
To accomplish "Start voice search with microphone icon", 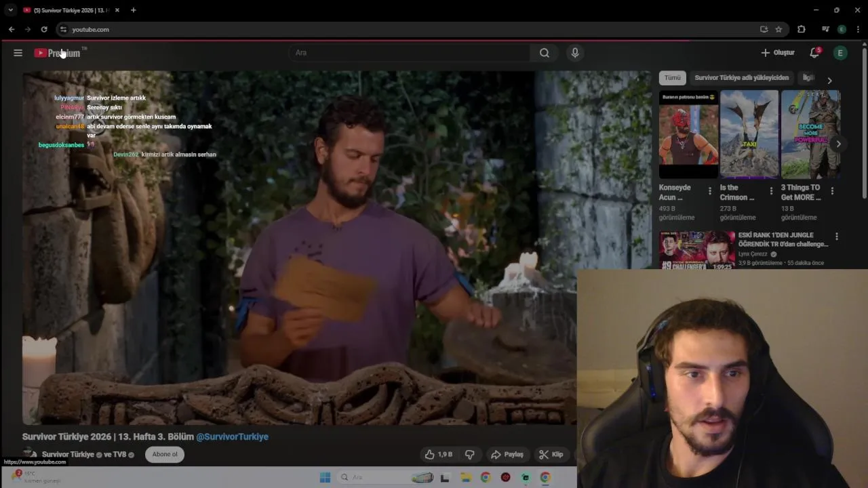I will 575,53.
